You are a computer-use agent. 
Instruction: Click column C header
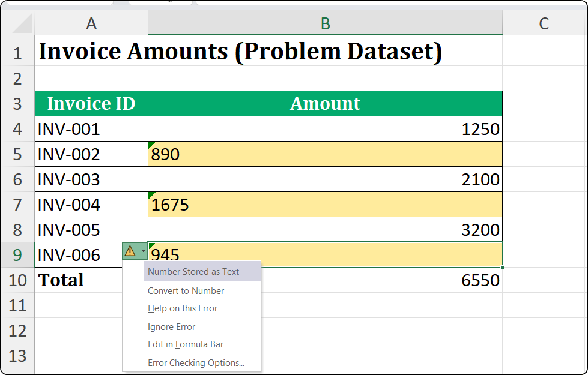[544, 24]
